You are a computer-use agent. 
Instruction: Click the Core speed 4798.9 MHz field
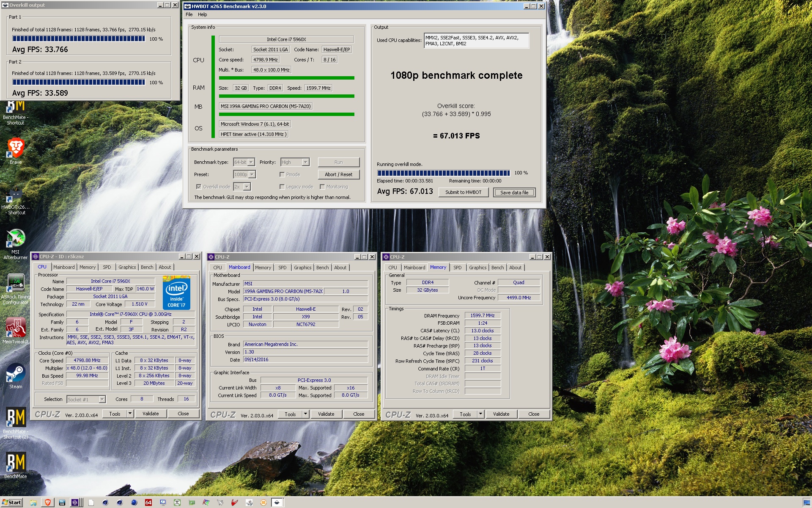coord(266,60)
